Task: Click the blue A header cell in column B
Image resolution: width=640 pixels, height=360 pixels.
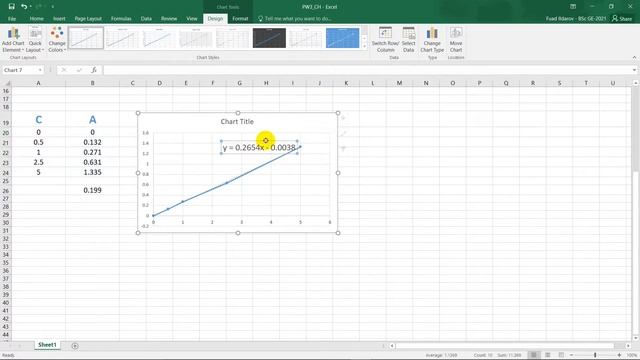Action: point(92,120)
